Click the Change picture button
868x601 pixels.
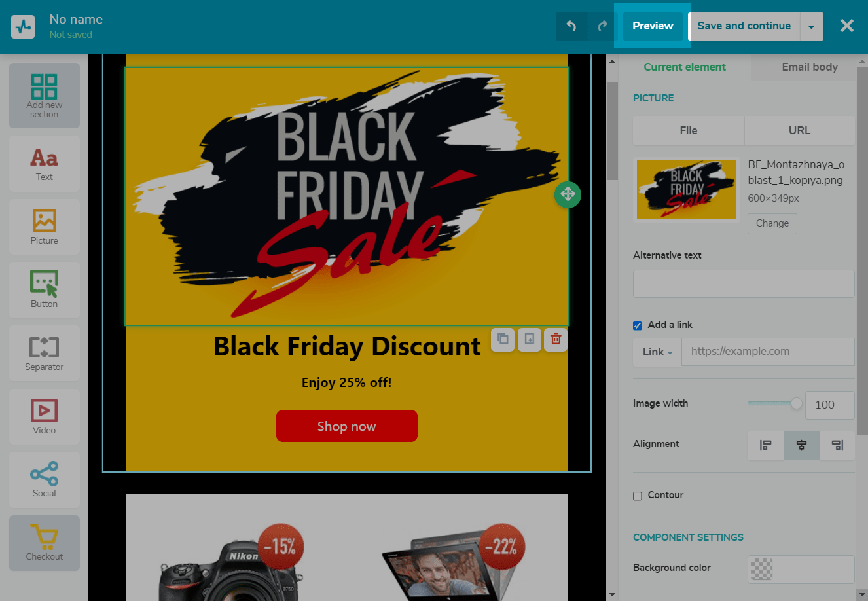tap(772, 223)
